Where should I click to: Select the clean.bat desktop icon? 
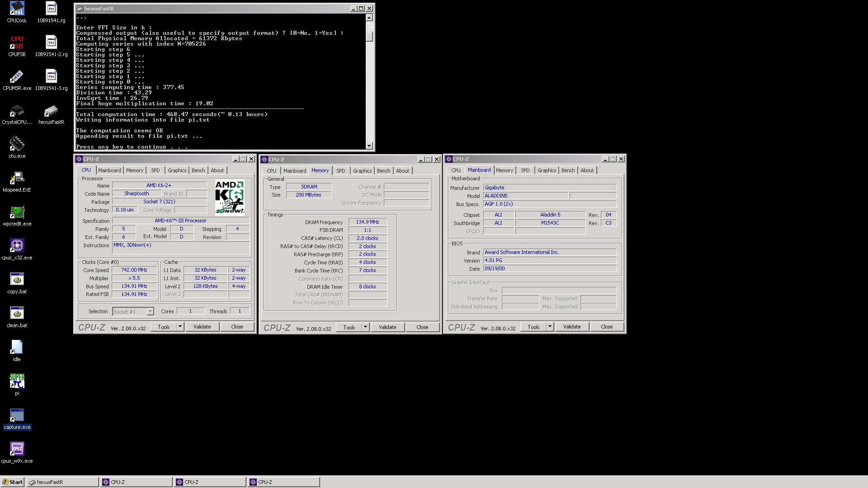17,314
